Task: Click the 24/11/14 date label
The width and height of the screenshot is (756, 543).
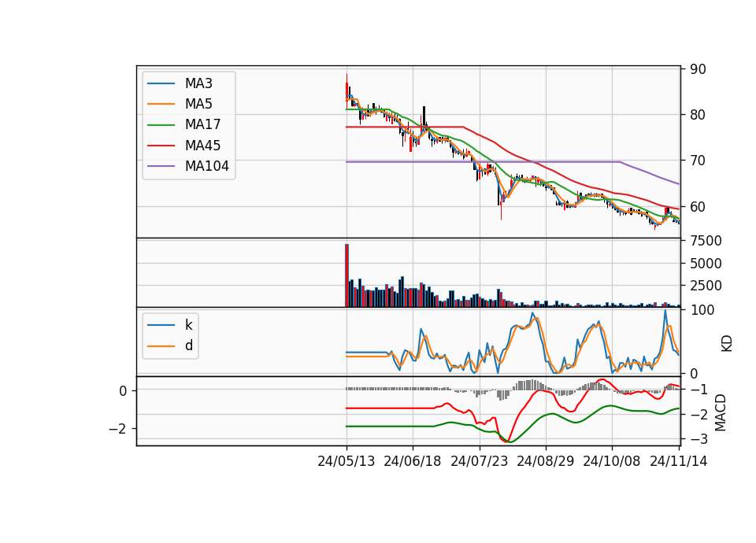Action: click(x=678, y=462)
